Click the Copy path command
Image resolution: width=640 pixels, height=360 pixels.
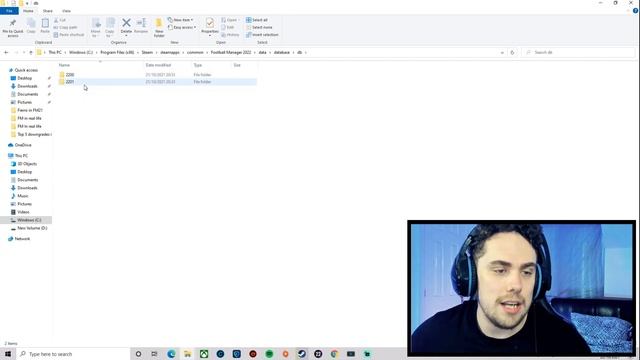pyautogui.click(x=65, y=27)
